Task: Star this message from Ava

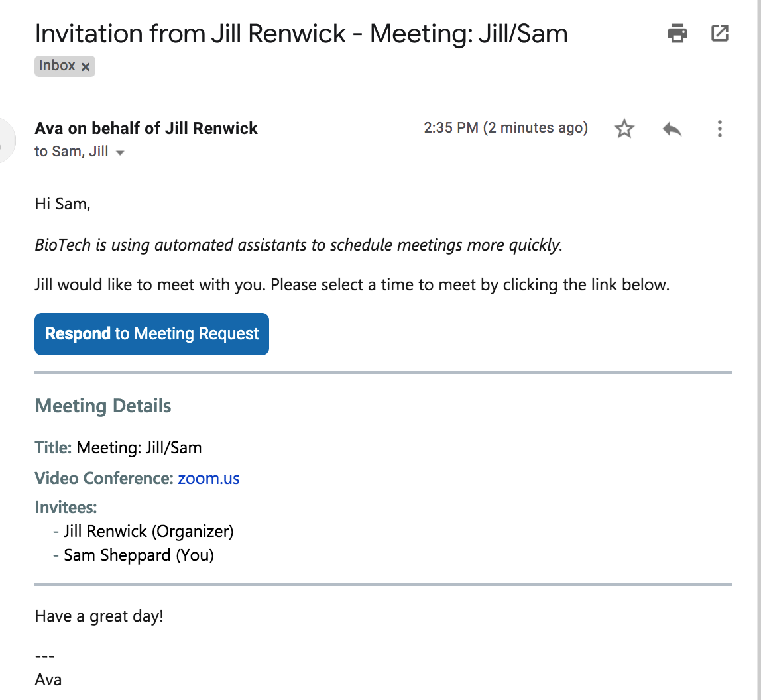Action: click(x=624, y=129)
